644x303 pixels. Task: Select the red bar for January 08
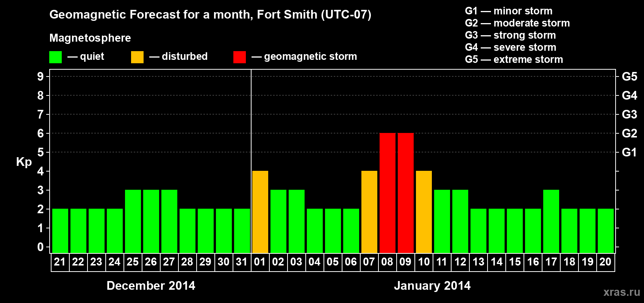pyautogui.click(x=387, y=193)
